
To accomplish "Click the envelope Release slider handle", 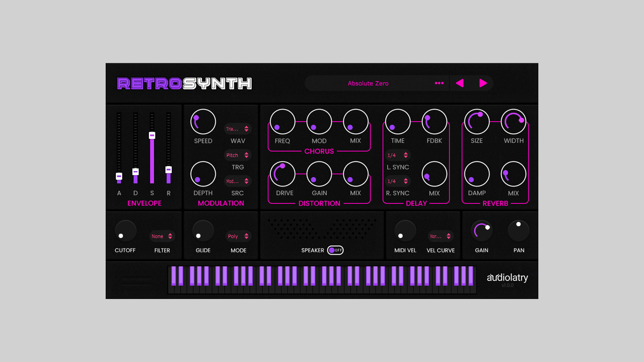I will tap(168, 170).
